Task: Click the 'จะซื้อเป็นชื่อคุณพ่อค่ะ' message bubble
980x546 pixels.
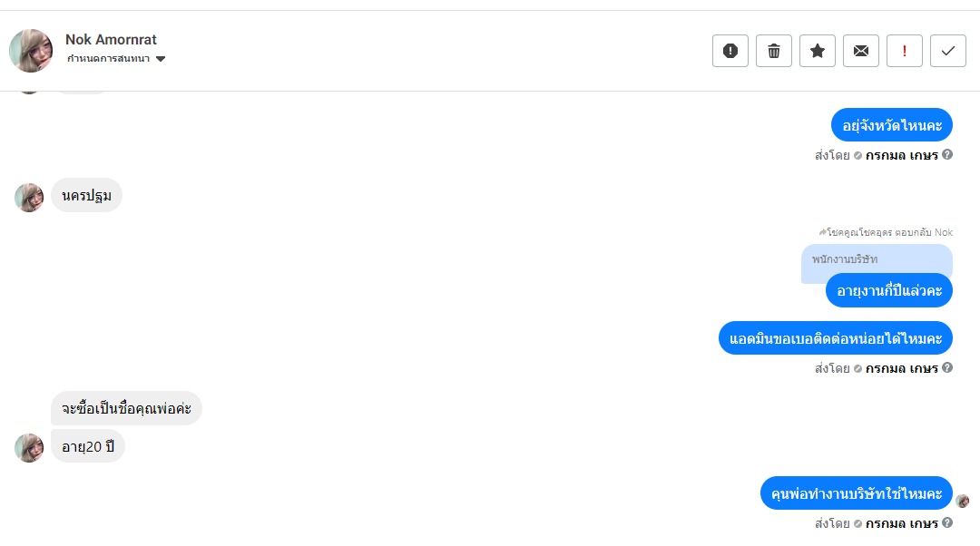Action: pos(126,408)
